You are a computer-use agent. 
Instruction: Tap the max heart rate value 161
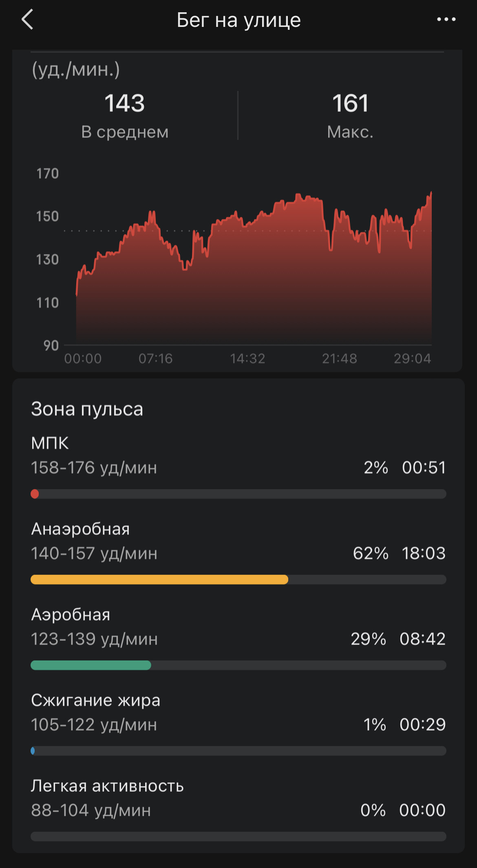pos(350,103)
